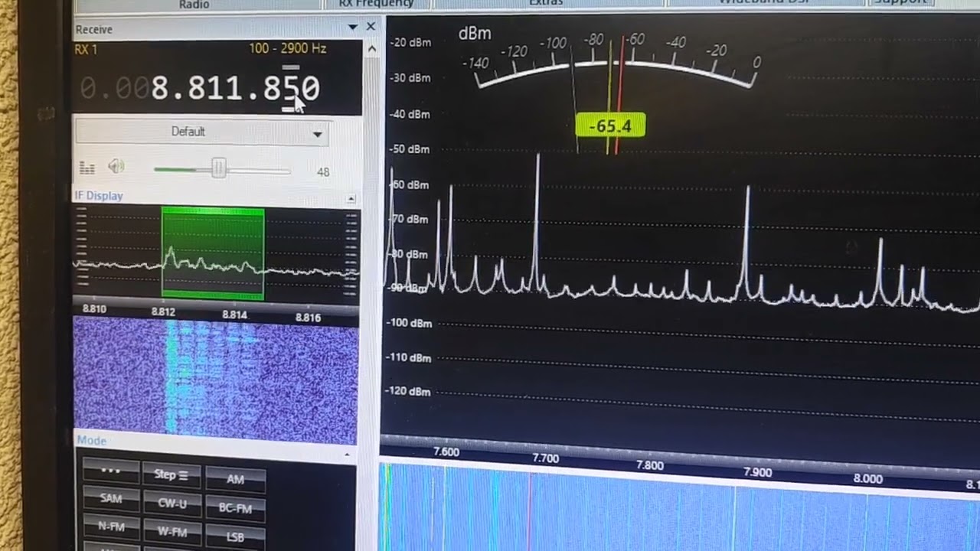980x551 pixels.
Task: Open the Step menu button
Action: click(171, 474)
